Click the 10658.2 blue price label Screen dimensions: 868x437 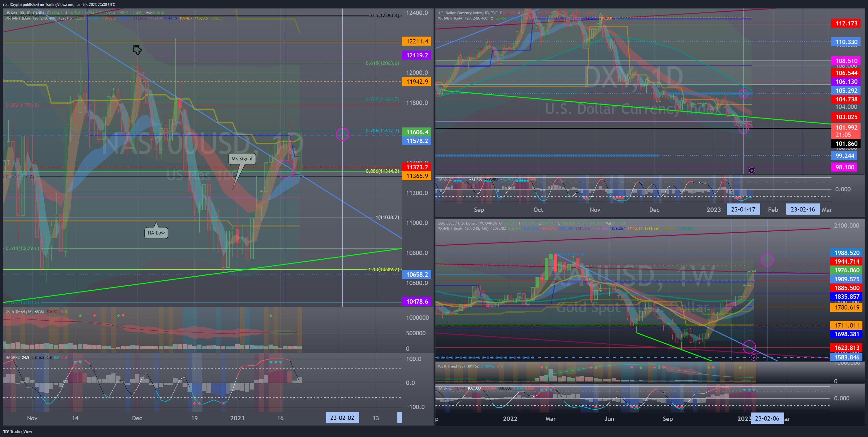point(417,274)
